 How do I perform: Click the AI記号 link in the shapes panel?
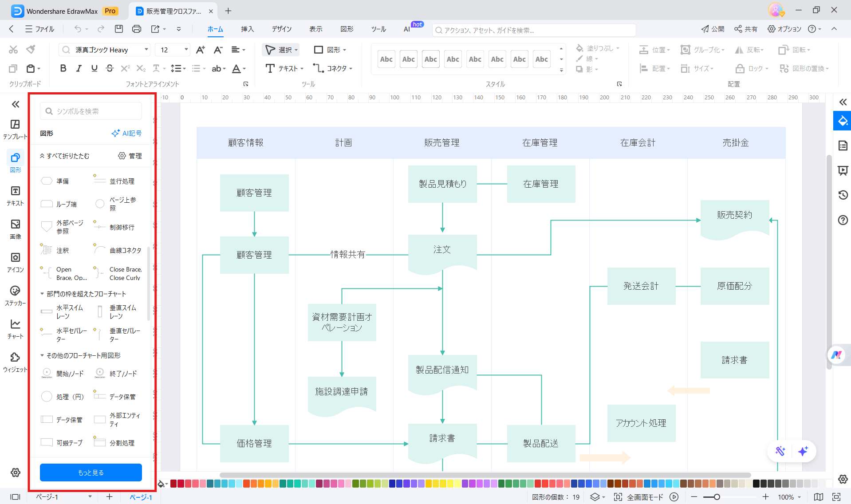[126, 133]
